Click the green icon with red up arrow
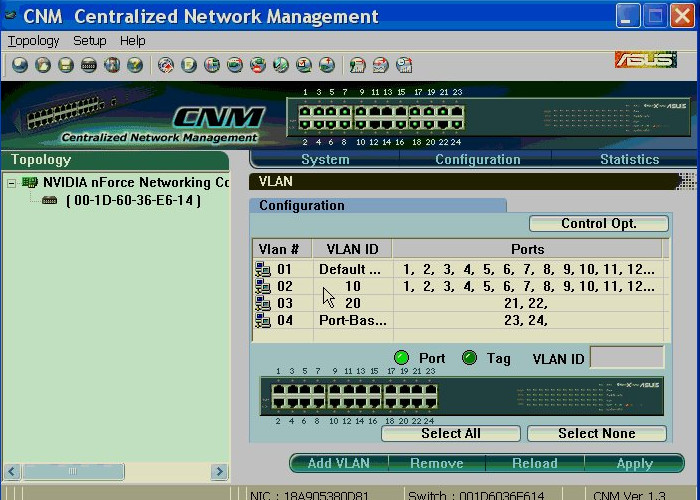The image size is (700, 500). [x=327, y=65]
